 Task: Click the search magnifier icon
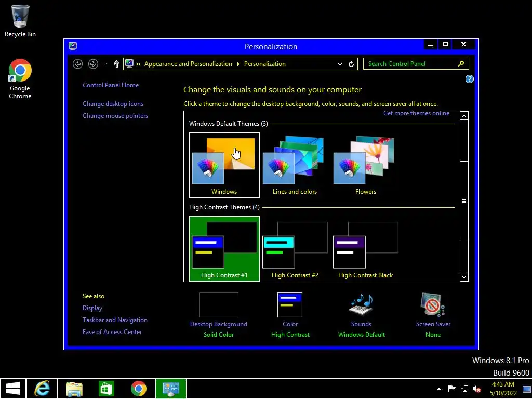coord(461,63)
